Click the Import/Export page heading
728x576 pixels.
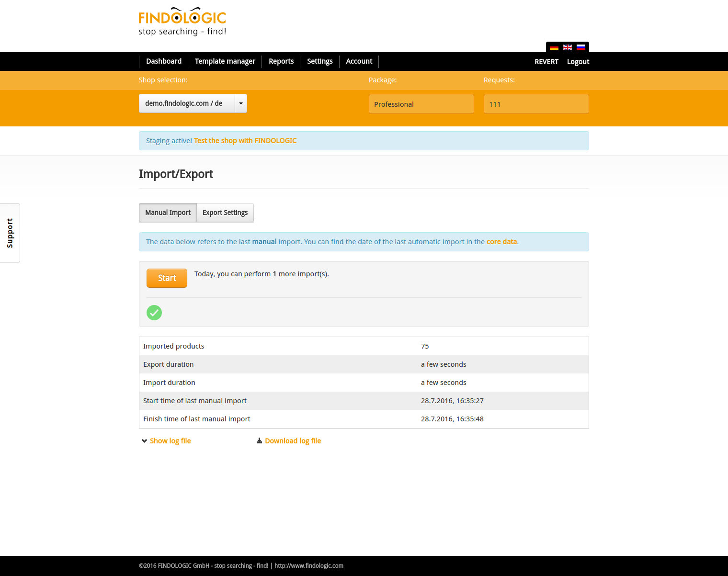coord(176,174)
